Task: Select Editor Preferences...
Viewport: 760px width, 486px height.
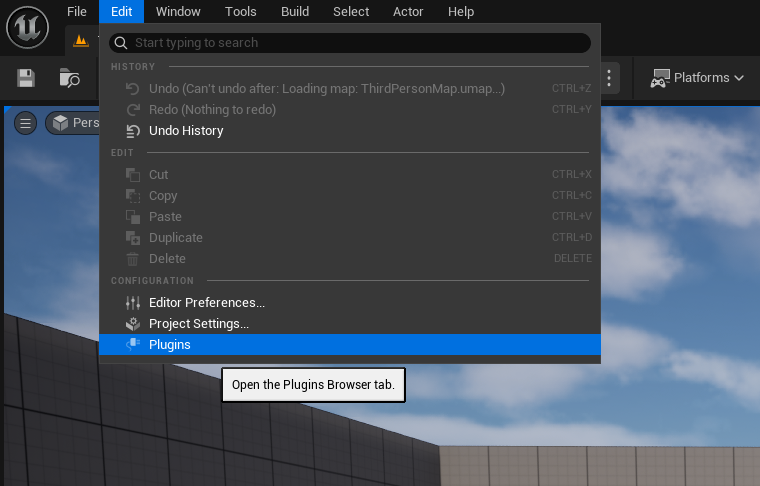Action: pyautogui.click(x=350, y=303)
